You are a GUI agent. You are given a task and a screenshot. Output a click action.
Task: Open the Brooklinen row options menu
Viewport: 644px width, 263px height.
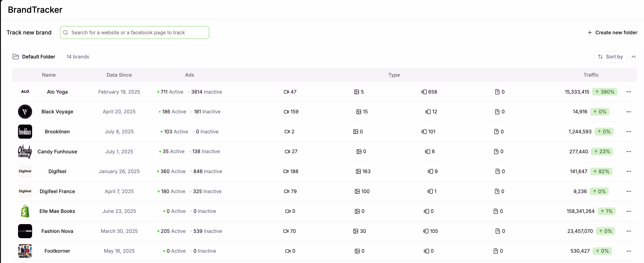pos(629,132)
